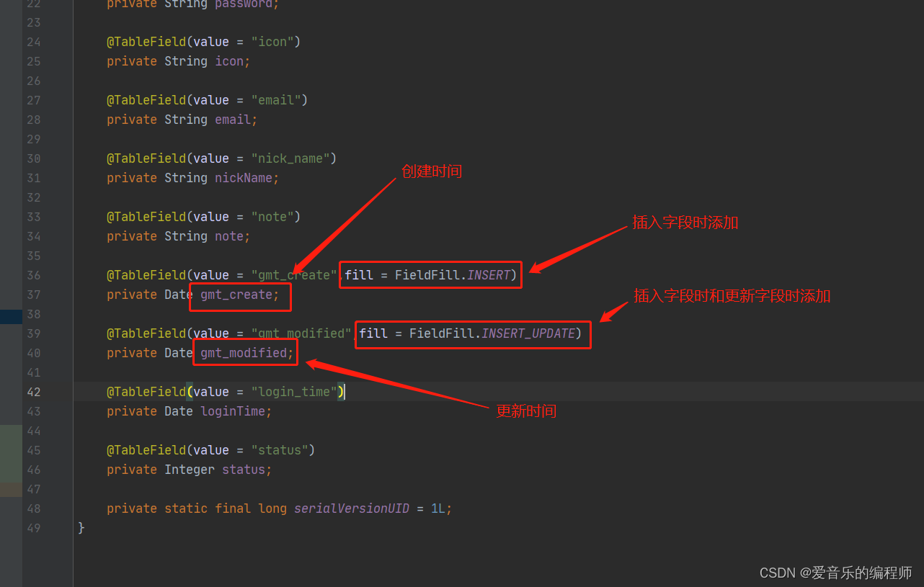Click the Date type on line 43
This screenshot has height=587, width=924.
(179, 411)
